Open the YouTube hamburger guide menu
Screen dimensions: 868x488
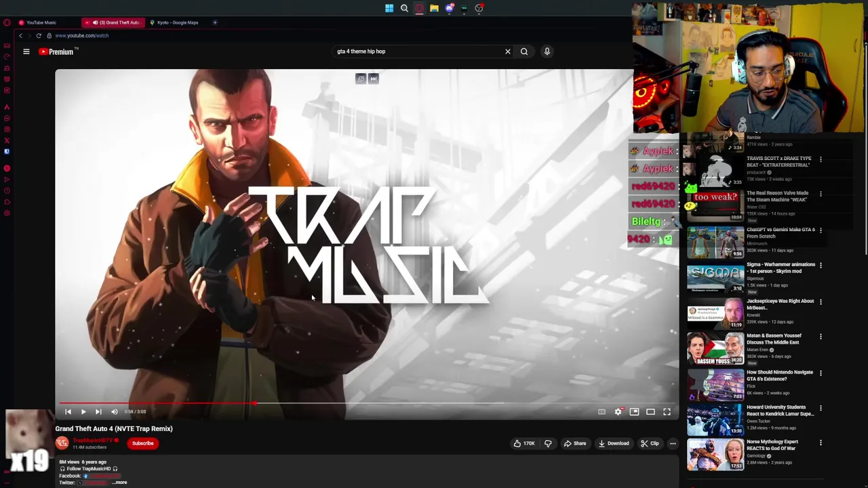click(x=26, y=52)
